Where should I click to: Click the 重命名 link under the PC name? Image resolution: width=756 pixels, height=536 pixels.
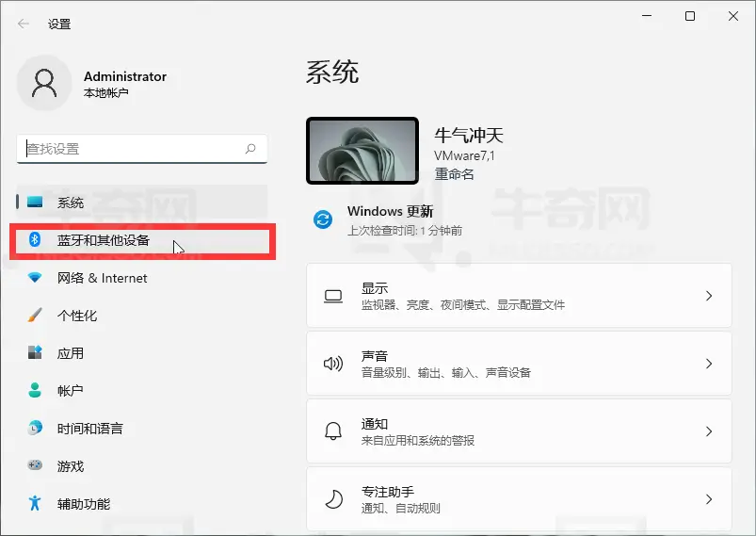454,173
